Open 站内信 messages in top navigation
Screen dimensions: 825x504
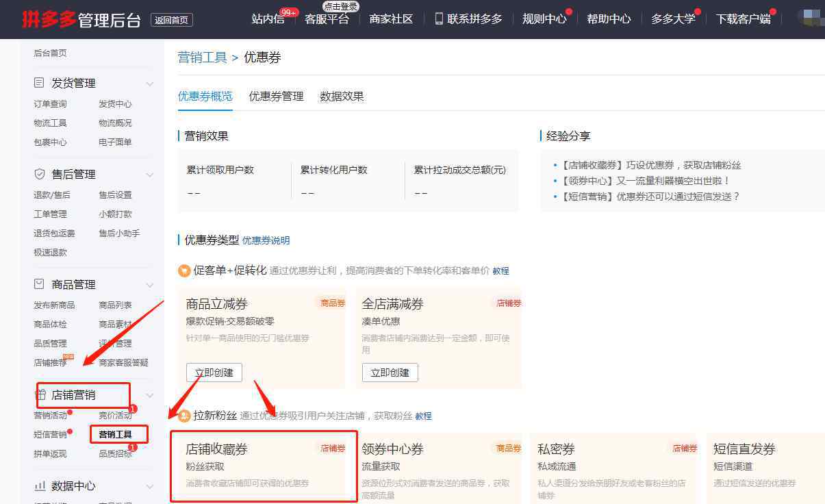(x=268, y=19)
